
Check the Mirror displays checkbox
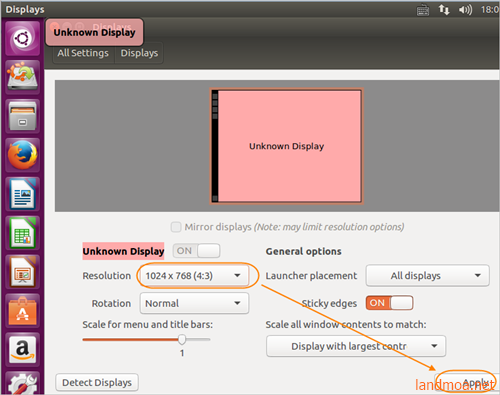176,227
